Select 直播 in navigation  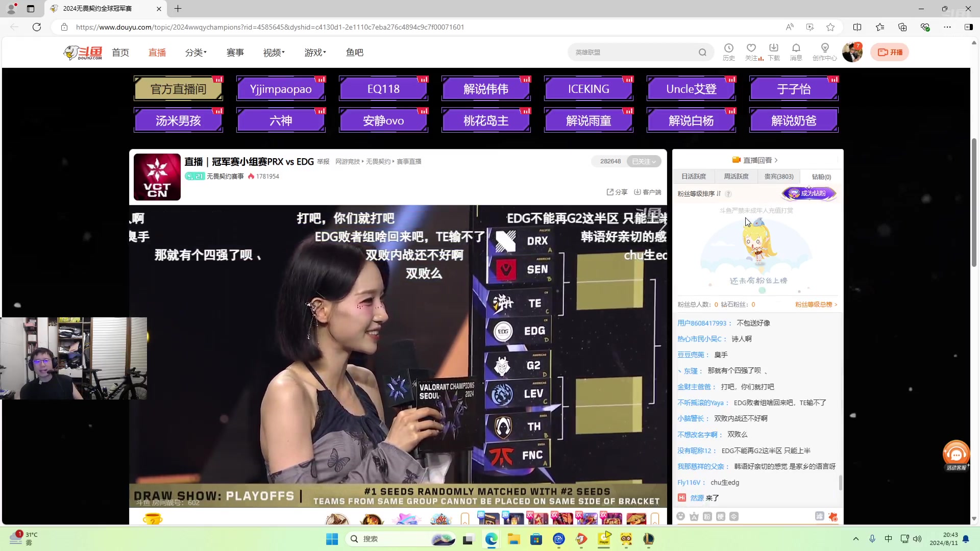tap(157, 53)
